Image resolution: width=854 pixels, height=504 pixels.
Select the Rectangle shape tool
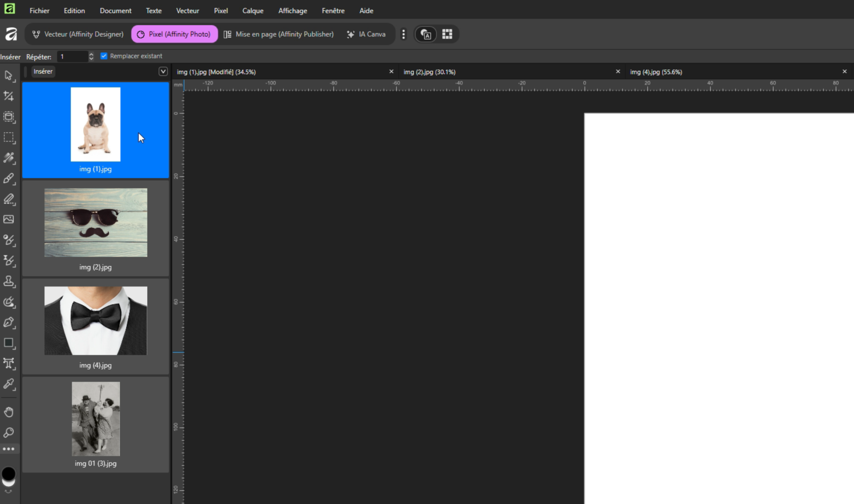(9, 343)
